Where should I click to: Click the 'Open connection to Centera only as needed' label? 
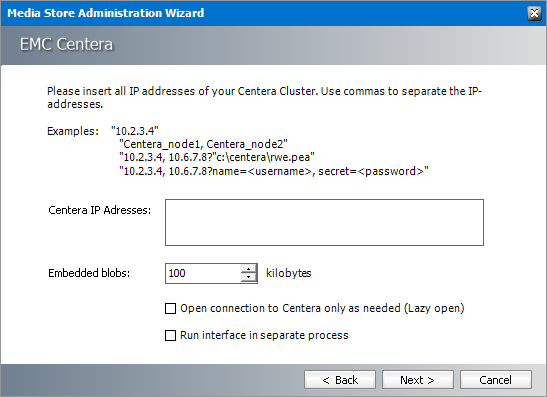pyautogui.click(x=322, y=308)
